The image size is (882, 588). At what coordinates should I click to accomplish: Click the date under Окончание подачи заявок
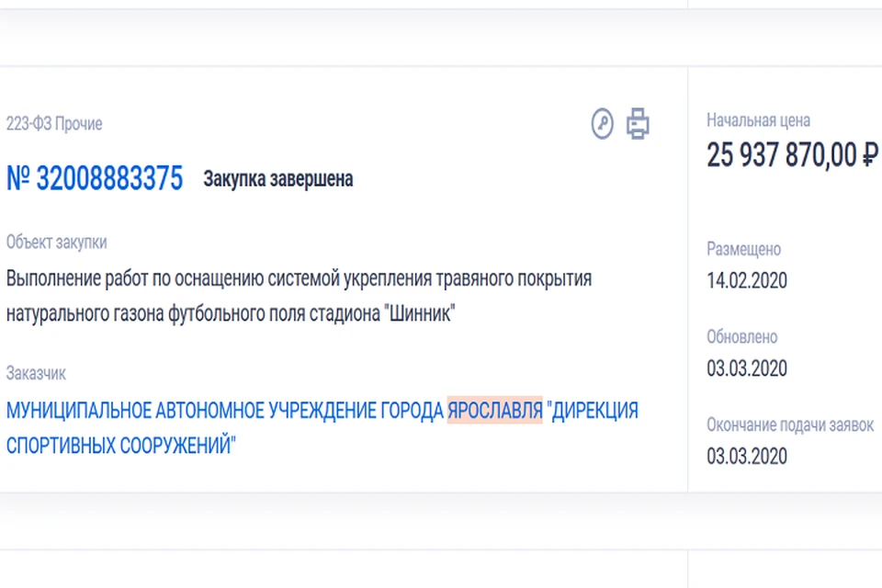click(x=746, y=456)
